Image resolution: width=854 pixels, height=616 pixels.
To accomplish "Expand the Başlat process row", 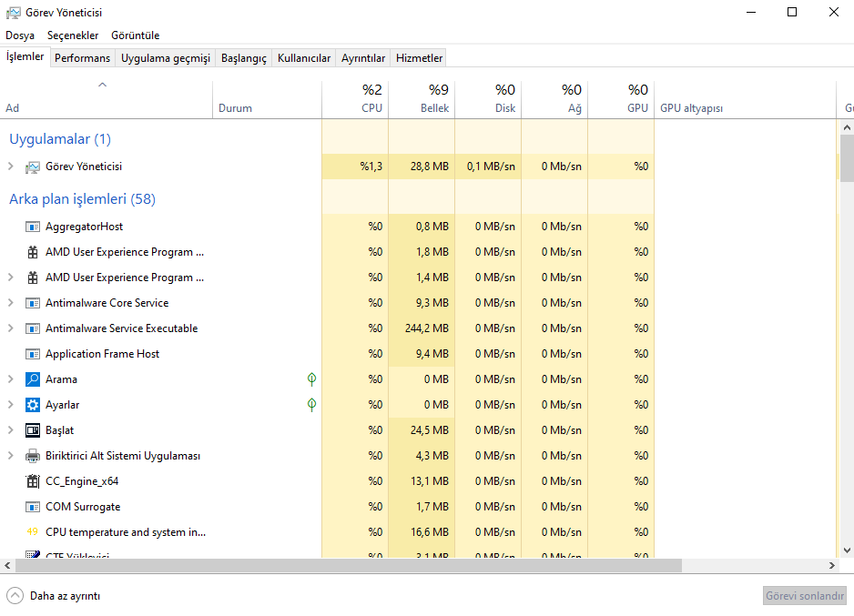I will tap(10, 430).
